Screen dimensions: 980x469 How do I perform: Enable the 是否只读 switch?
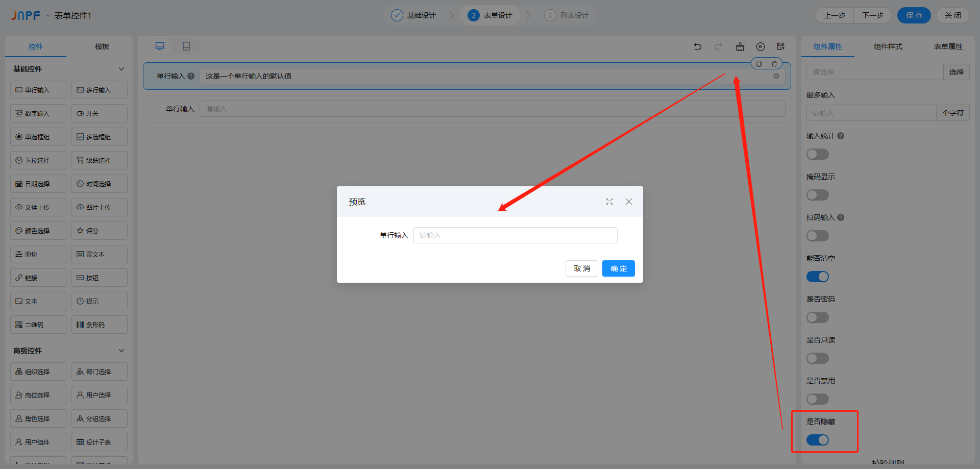point(818,358)
